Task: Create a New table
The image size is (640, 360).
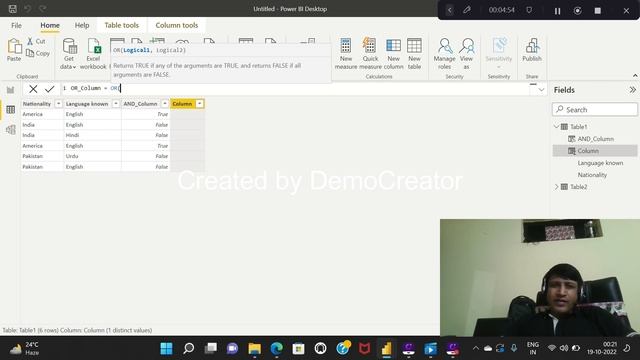Action: [x=414, y=54]
